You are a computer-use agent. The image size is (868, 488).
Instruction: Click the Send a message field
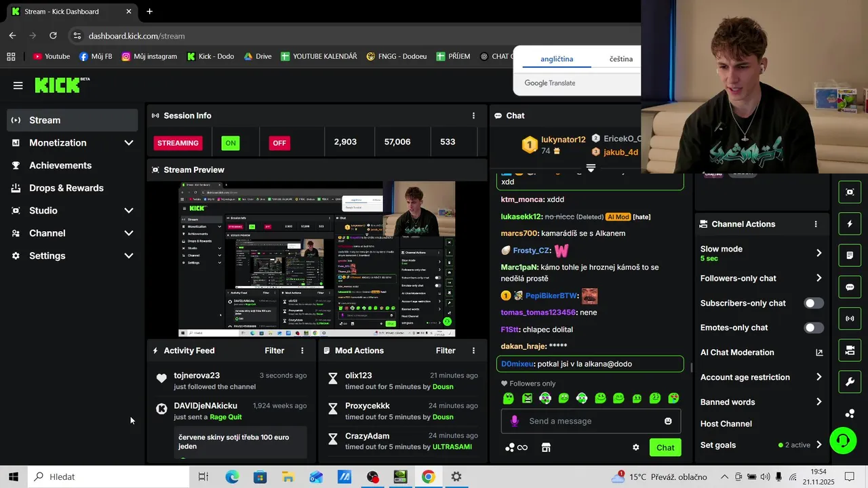pyautogui.click(x=591, y=421)
